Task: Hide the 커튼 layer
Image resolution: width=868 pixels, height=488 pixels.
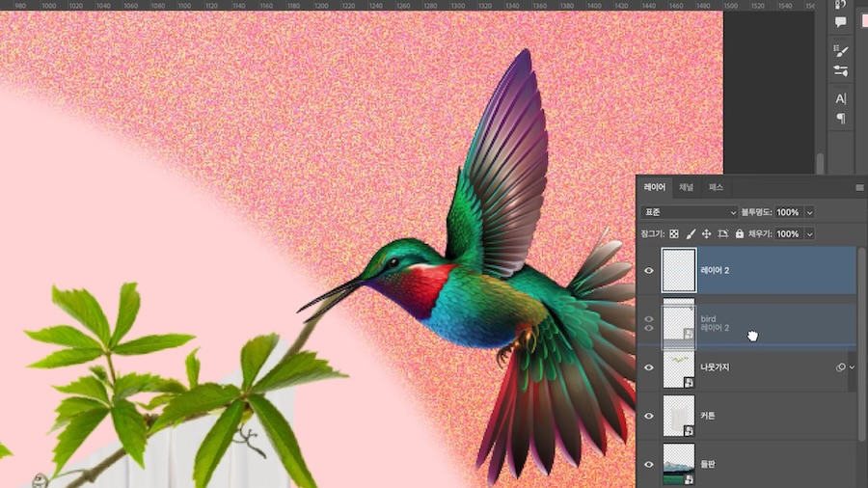Action: (649, 416)
